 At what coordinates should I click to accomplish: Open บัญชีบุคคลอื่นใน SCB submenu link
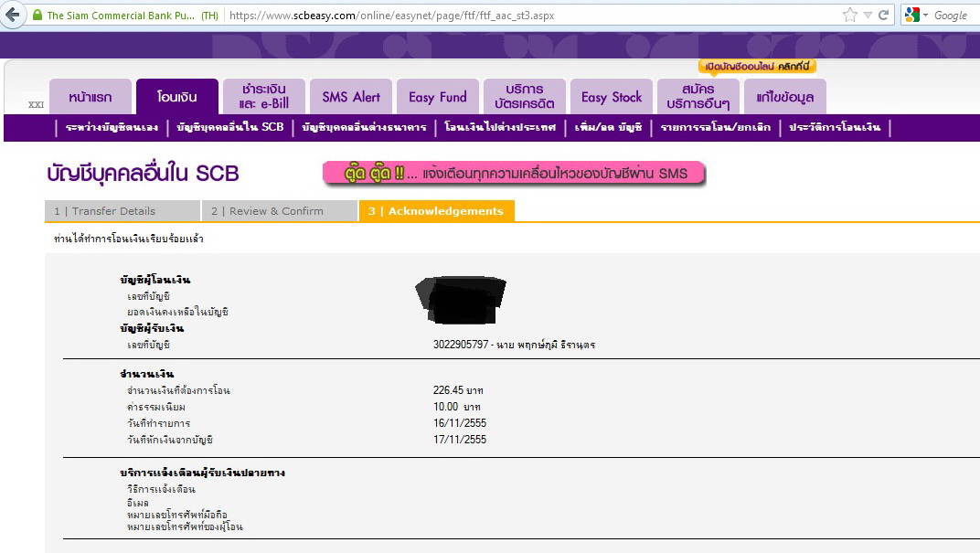coord(230,127)
